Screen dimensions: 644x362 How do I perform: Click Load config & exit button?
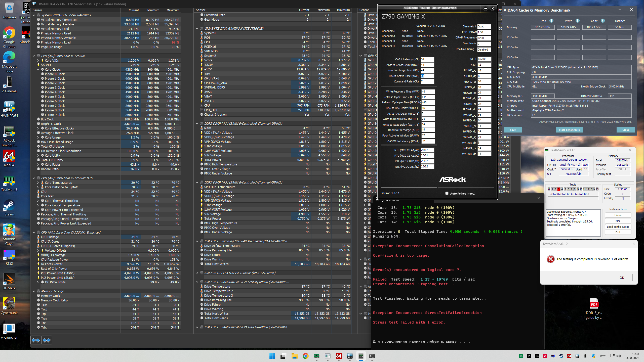(618, 227)
